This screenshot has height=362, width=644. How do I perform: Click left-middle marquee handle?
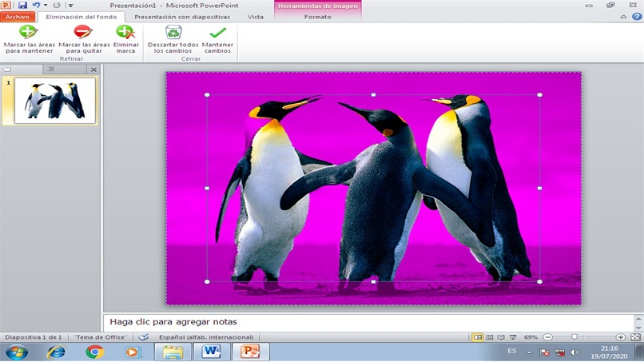[x=207, y=188]
